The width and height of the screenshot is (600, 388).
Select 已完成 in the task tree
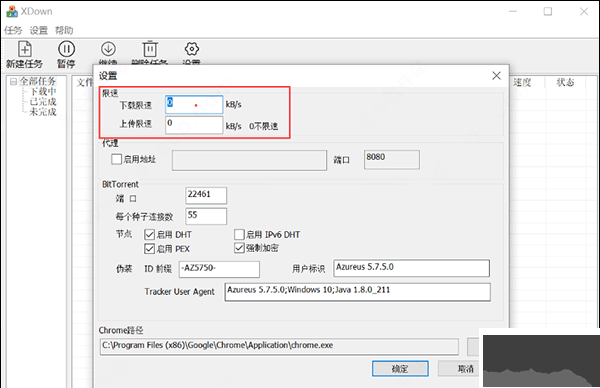coord(43,102)
